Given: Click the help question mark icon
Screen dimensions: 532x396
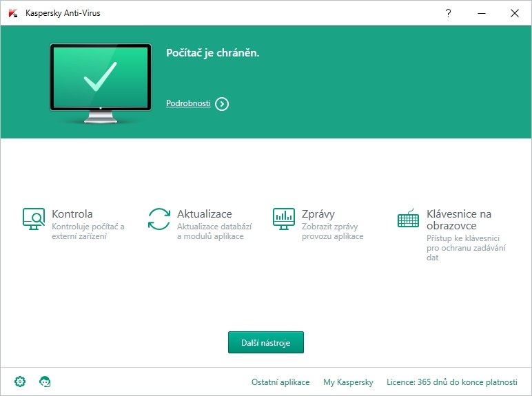Looking at the screenshot, I should pyautogui.click(x=448, y=13).
